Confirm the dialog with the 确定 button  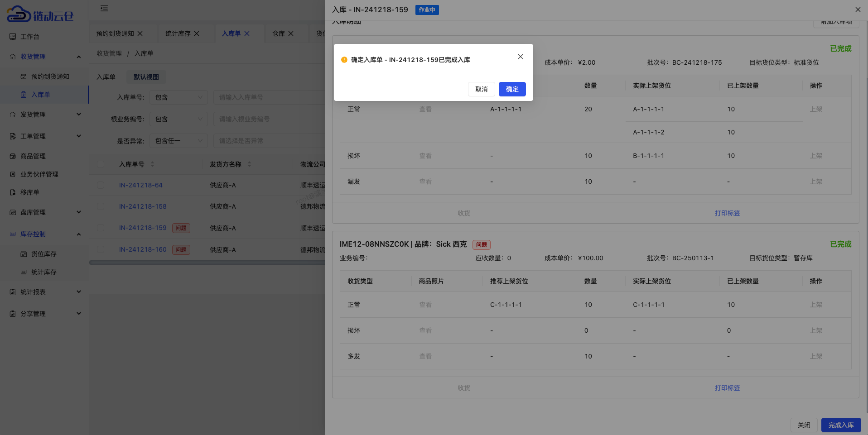[x=512, y=89]
